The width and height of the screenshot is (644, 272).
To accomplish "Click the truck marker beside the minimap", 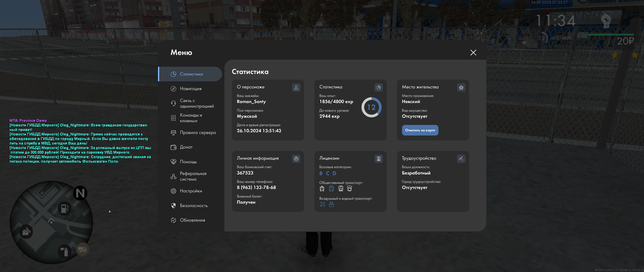I will [x=82, y=249].
